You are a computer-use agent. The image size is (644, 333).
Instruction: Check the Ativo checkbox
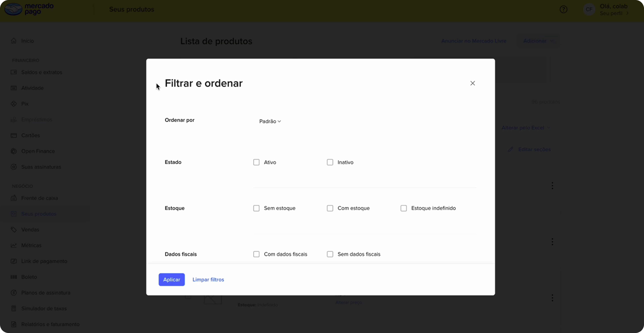[256, 162]
